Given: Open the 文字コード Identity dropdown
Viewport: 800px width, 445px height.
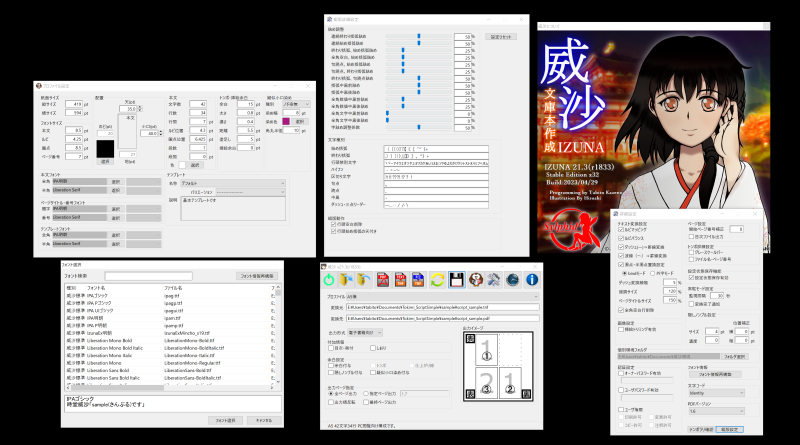Looking at the screenshot, I should click(716, 393).
